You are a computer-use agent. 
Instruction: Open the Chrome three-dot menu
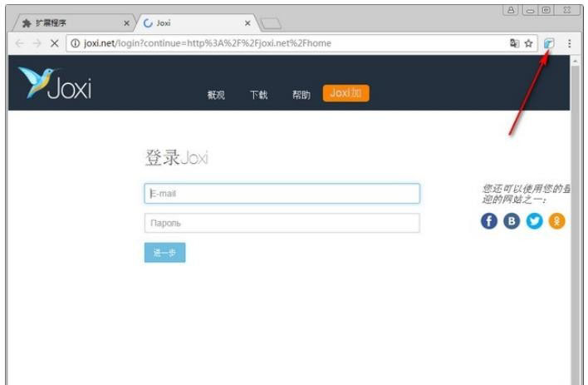569,43
